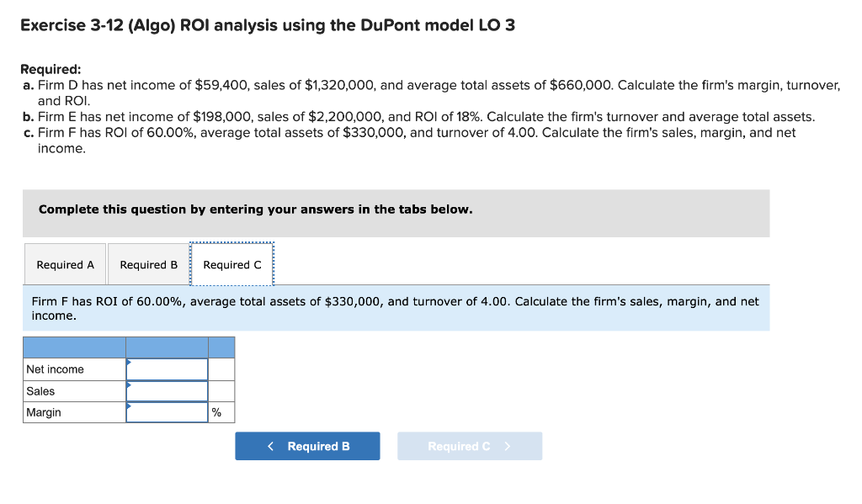The image size is (862, 504).
Task: Switch to the Required A tab
Action: click(x=65, y=263)
